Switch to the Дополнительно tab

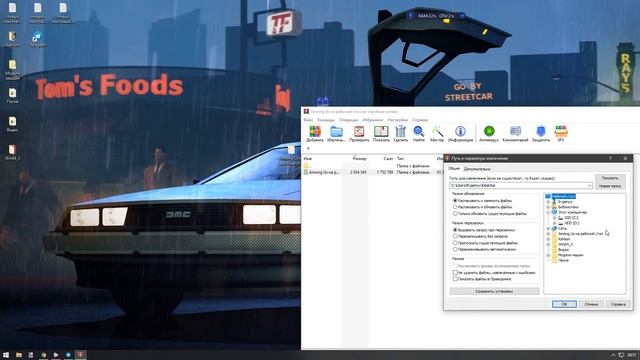[x=477, y=169]
